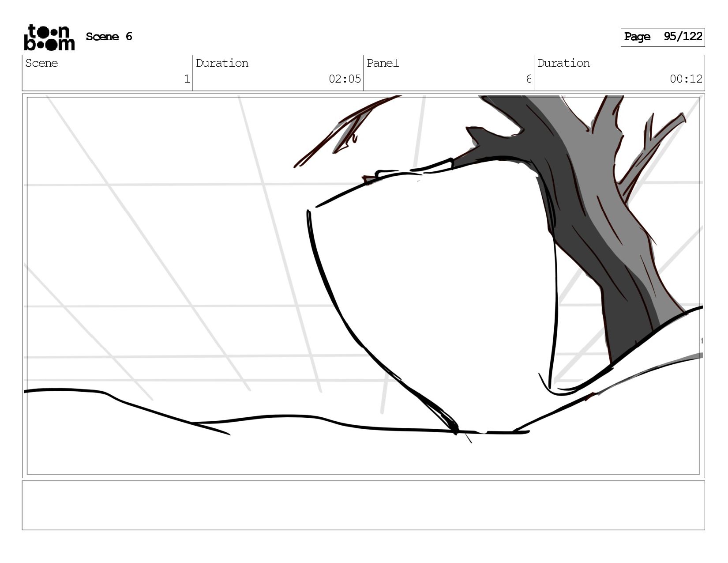Image resolution: width=728 pixels, height=563 pixels.
Task: Click the Toon Boom logo
Action: (x=49, y=38)
